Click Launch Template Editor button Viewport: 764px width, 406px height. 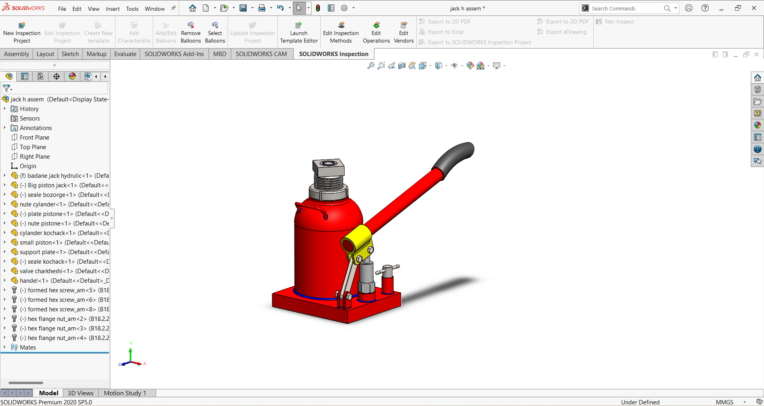pyautogui.click(x=299, y=33)
